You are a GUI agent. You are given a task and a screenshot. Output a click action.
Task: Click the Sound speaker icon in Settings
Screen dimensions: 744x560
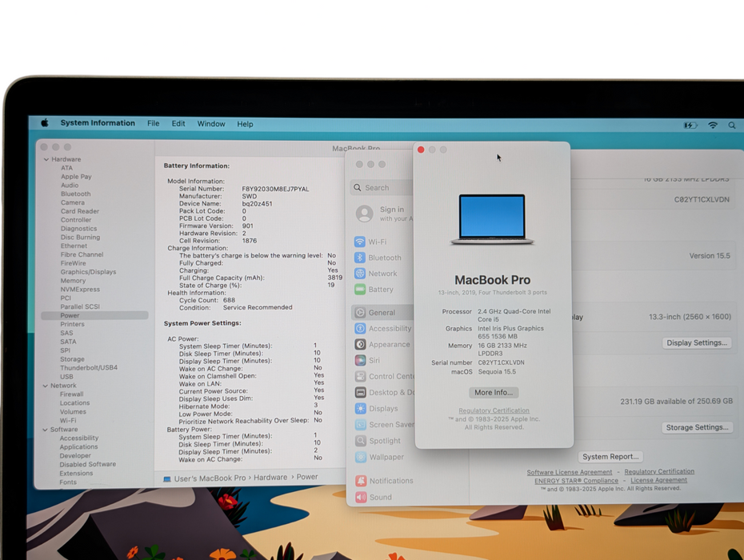361,497
